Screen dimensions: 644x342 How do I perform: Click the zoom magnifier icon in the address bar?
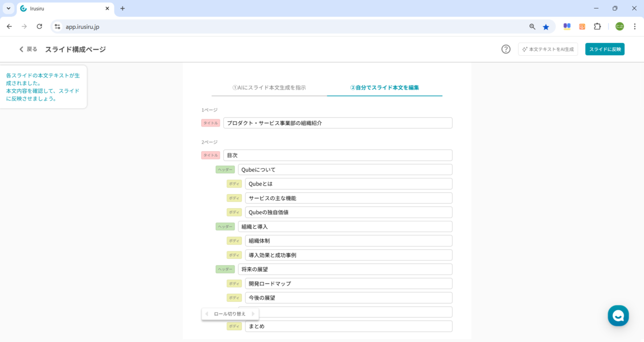point(532,26)
